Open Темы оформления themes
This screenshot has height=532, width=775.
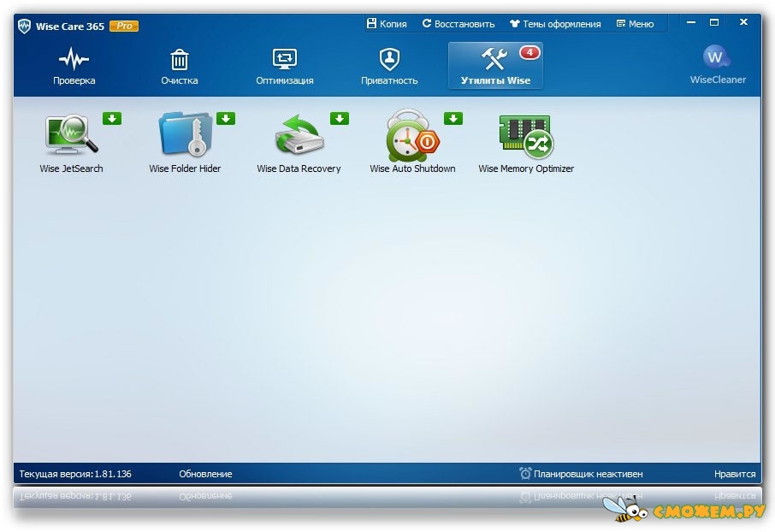555,24
